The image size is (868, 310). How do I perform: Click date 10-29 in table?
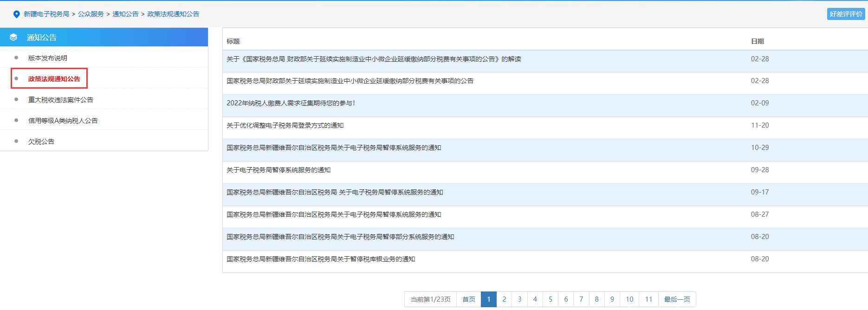coord(760,148)
